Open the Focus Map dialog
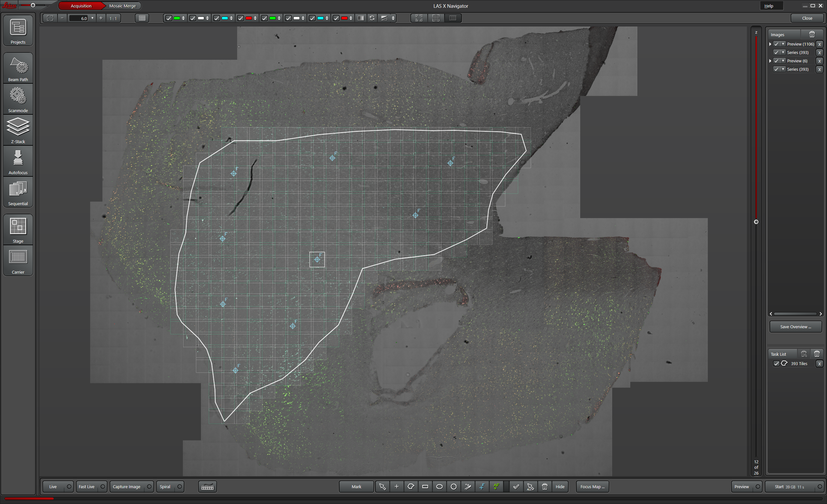 592,487
